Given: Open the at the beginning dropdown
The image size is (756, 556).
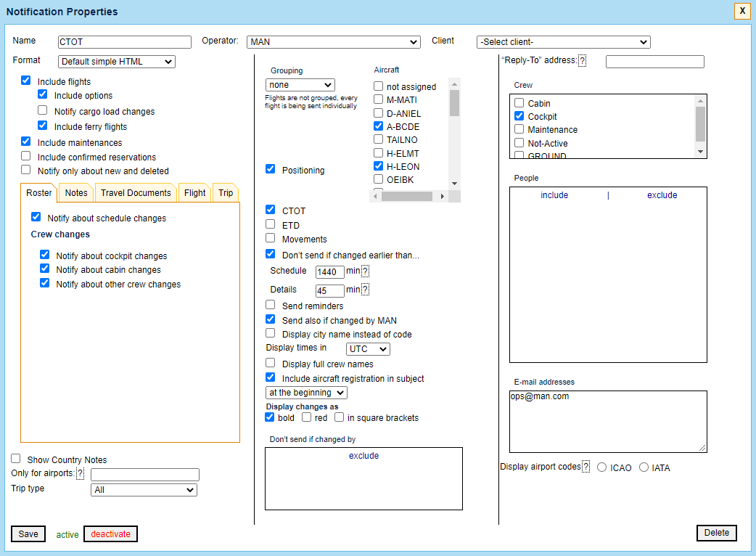Looking at the screenshot, I should (x=306, y=393).
